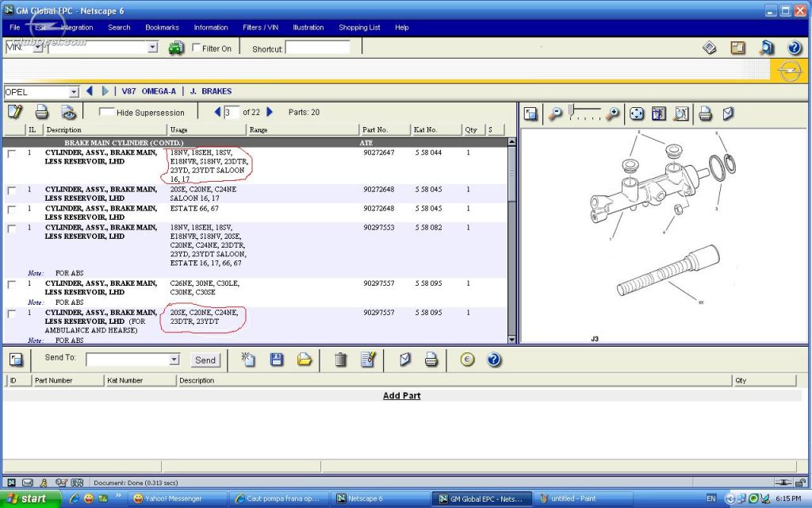This screenshot has height=508, width=812.
Task: Click the print preview eye icon
Action: 68,112
